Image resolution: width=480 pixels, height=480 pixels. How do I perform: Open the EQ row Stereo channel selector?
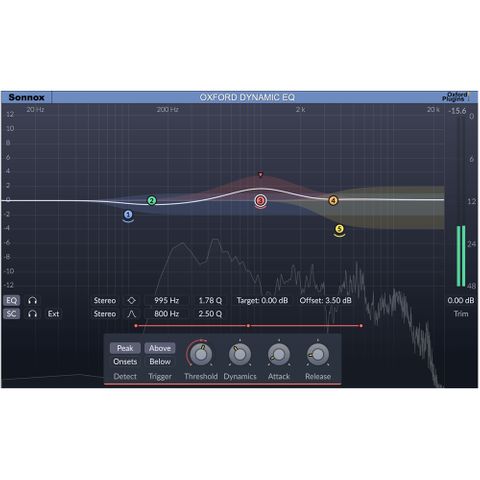pyautogui.click(x=105, y=301)
